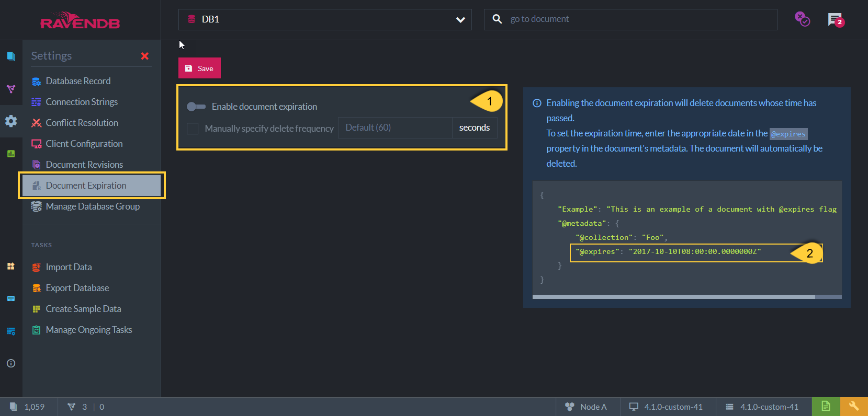Click the @expires code tag in description
868x416 pixels.
click(788, 134)
